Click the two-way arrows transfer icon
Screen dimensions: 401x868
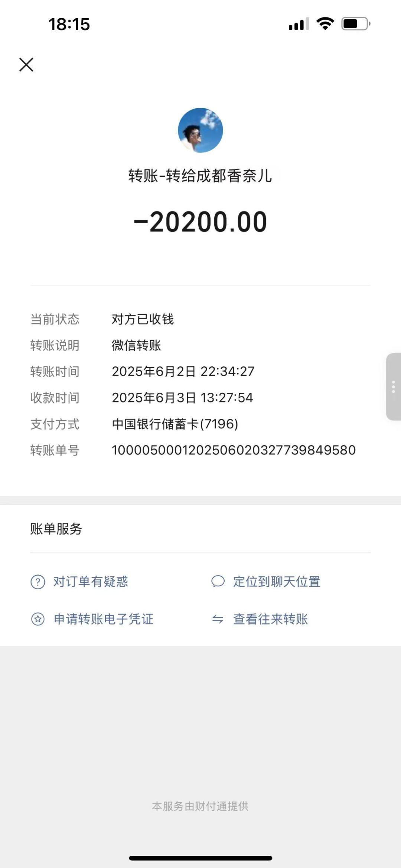[218, 619]
